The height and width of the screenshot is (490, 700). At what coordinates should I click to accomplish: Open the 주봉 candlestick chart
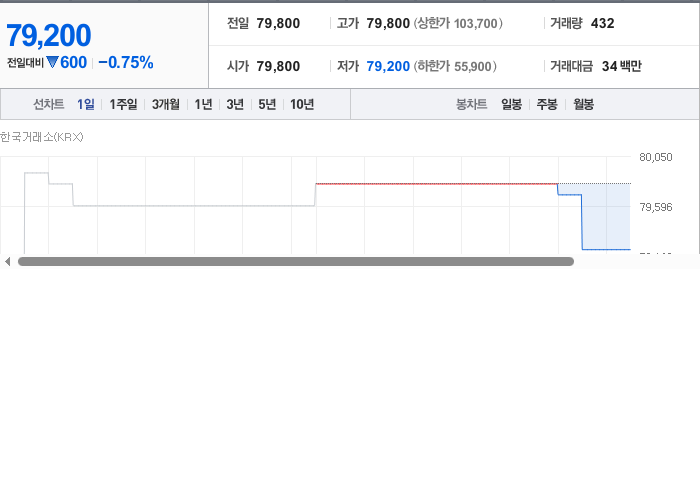point(547,104)
